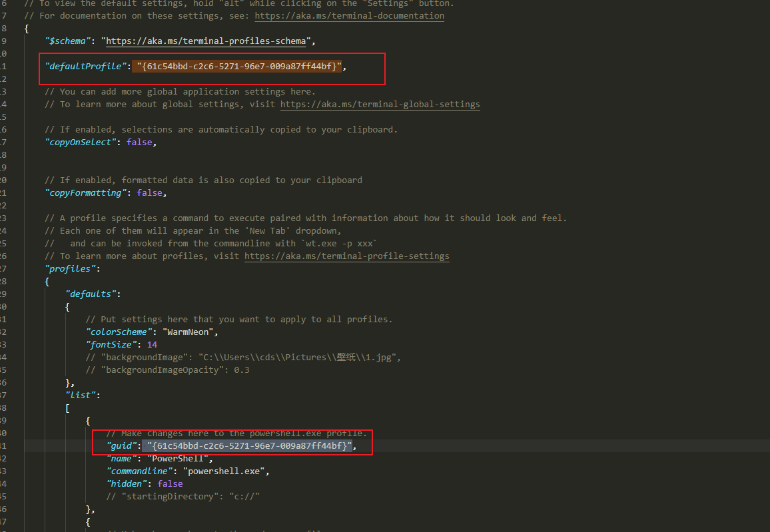Click the "defaults" key
Screen dimensions: 770x532
tap(91, 294)
